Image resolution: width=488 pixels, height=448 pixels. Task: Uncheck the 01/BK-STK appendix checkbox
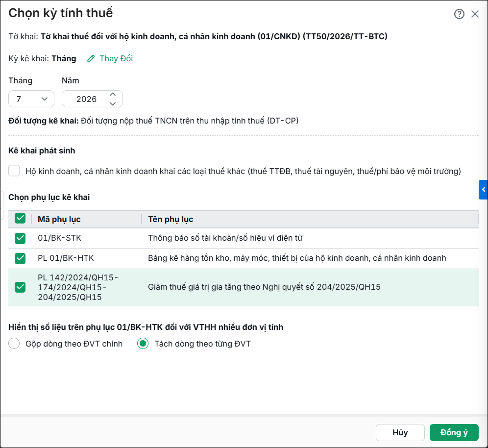[x=20, y=238]
